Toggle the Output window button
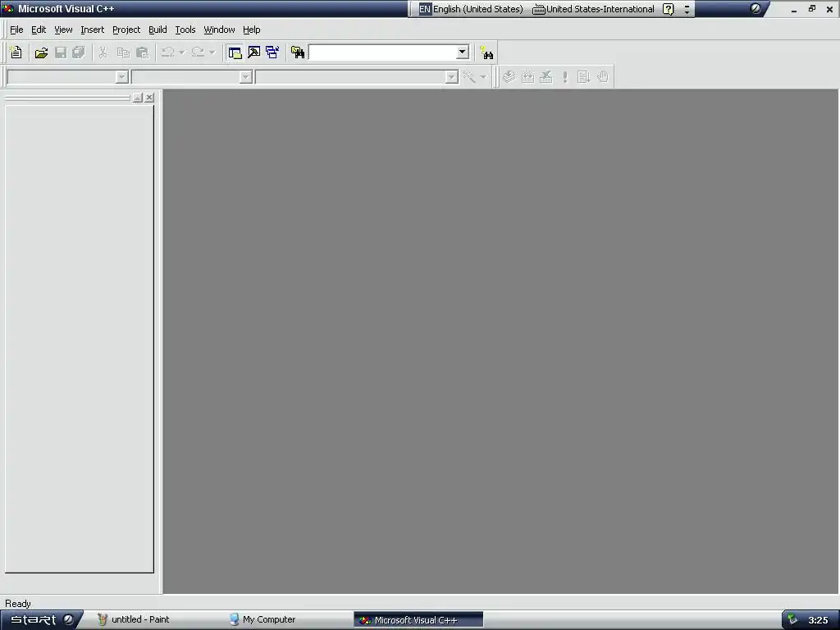 (x=254, y=52)
